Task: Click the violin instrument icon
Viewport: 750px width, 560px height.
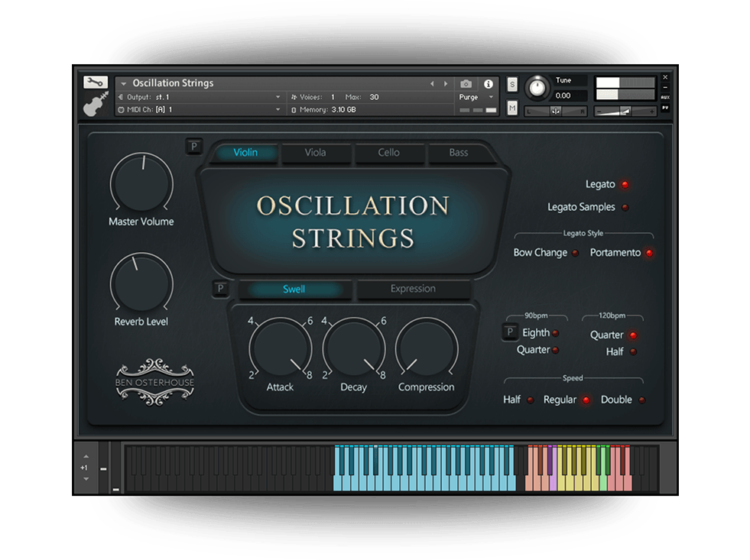Action: coord(95,104)
